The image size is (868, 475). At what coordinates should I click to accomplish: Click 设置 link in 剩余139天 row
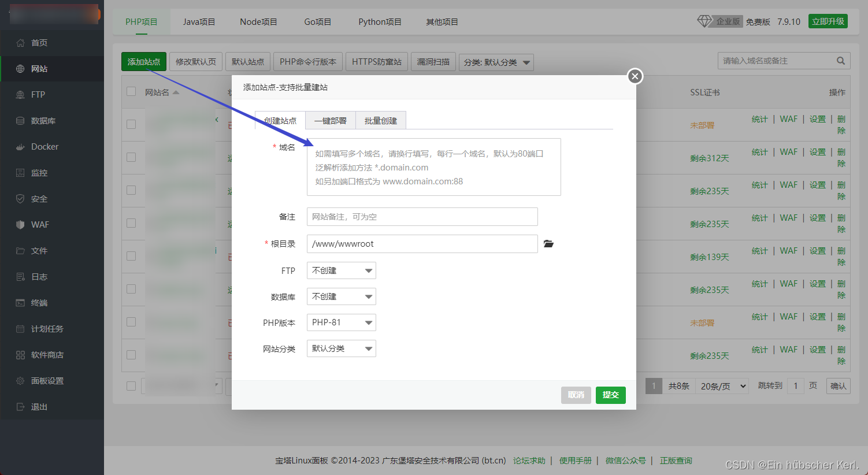point(818,251)
